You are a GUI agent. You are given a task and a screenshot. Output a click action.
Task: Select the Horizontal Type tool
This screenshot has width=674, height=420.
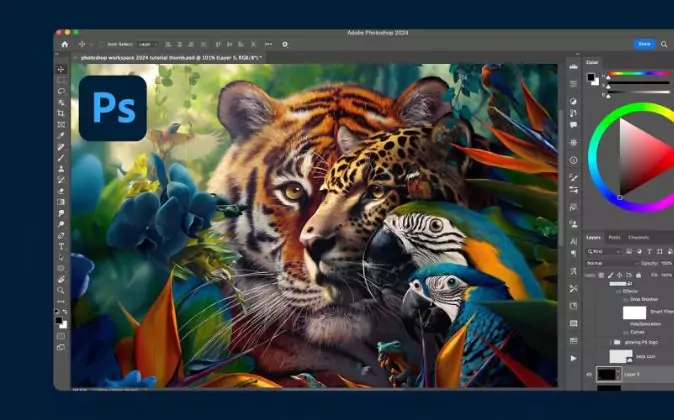pyautogui.click(x=61, y=246)
